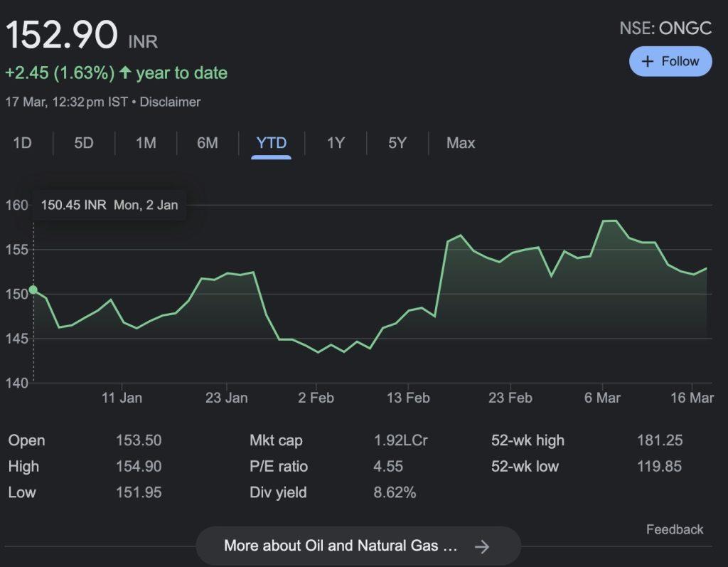Click the 17 Mar, 12:32 pm IST timestamp
Screen dimensions: 728x567
(66, 102)
